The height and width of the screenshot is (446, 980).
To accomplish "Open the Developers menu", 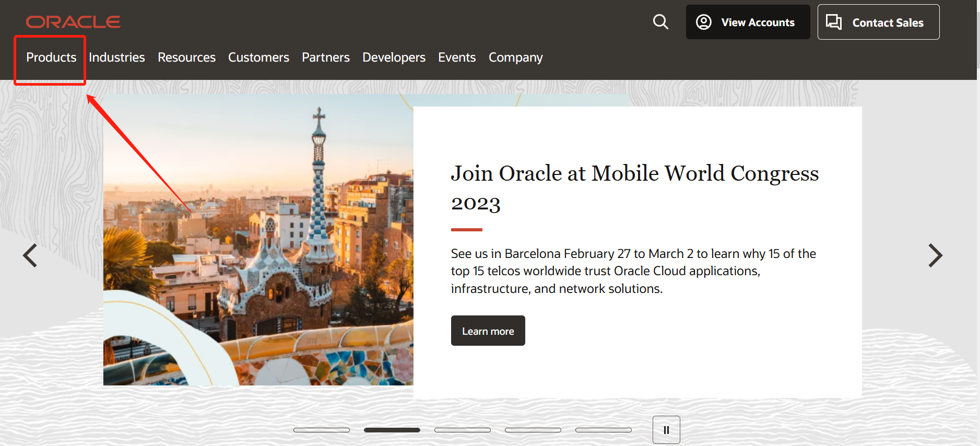I will click(x=394, y=57).
